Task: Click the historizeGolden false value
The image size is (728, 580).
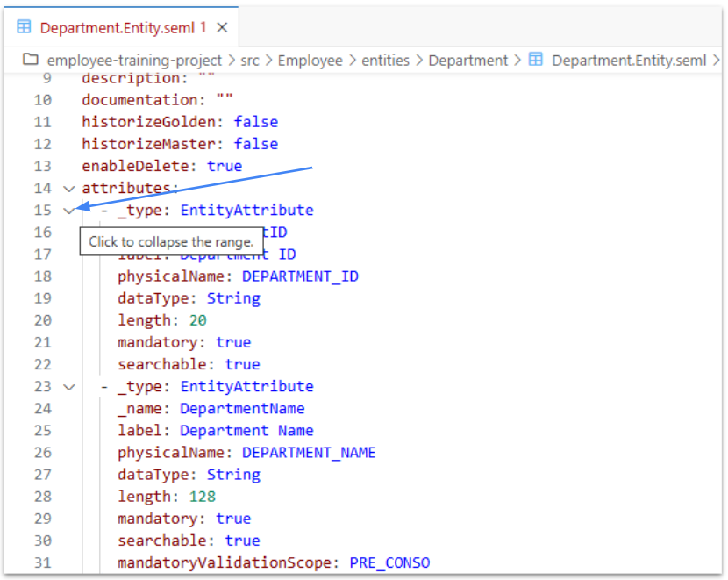Action: point(255,122)
